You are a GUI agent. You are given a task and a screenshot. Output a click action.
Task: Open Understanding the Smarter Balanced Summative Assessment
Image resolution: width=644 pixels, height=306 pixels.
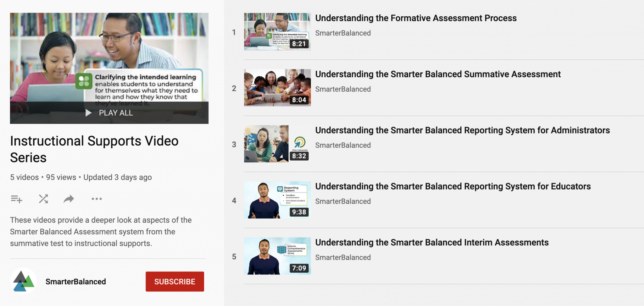point(438,74)
